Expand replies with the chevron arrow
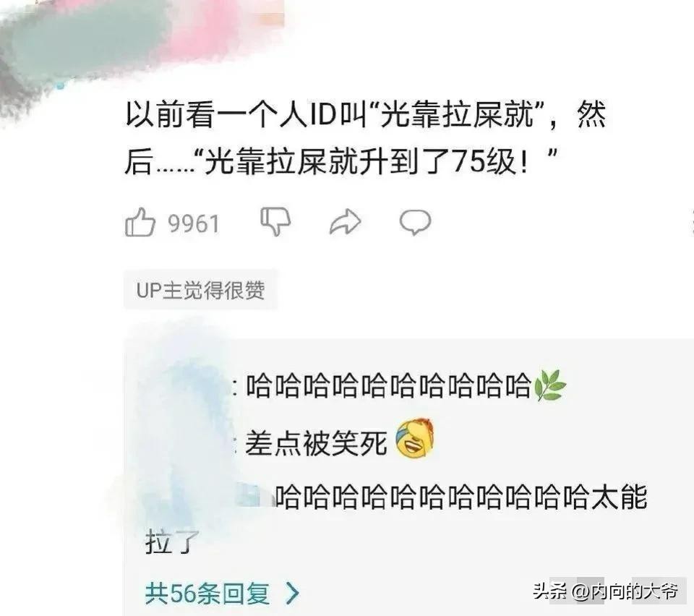Viewport: 694px width, 616px height. coord(292,593)
